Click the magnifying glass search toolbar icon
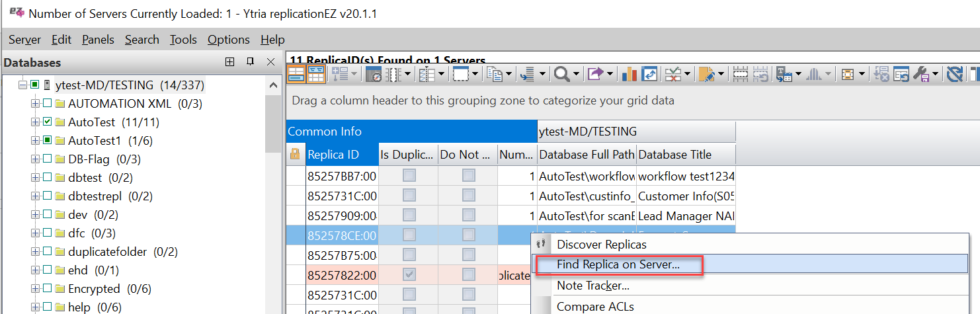980x314 pixels. click(x=562, y=74)
